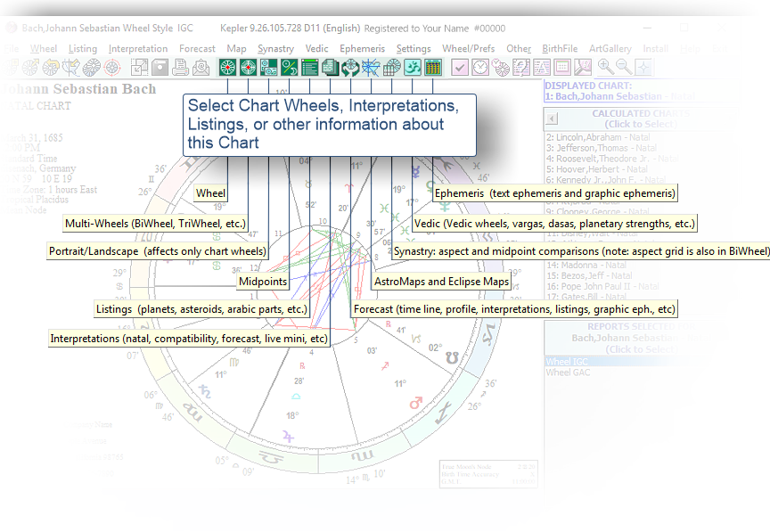
Task: Click the Ephemeris grid toolbar icon
Action: pos(432,67)
